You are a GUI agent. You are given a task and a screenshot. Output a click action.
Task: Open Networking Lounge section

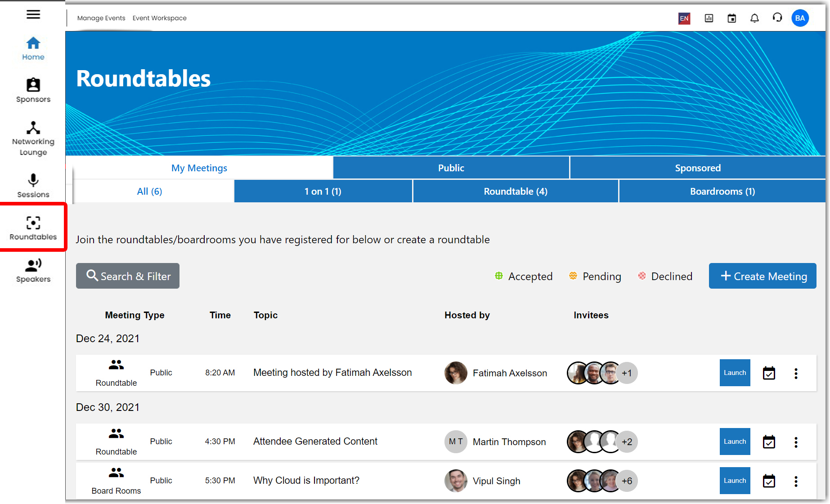click(33, 138)
